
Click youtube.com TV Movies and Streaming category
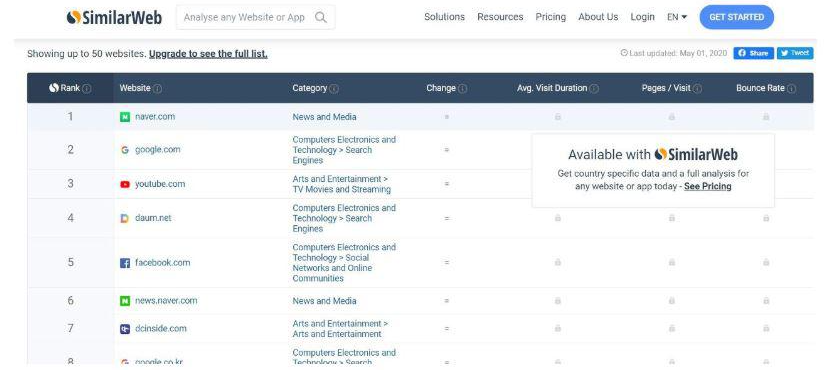(x=341, y=184)
